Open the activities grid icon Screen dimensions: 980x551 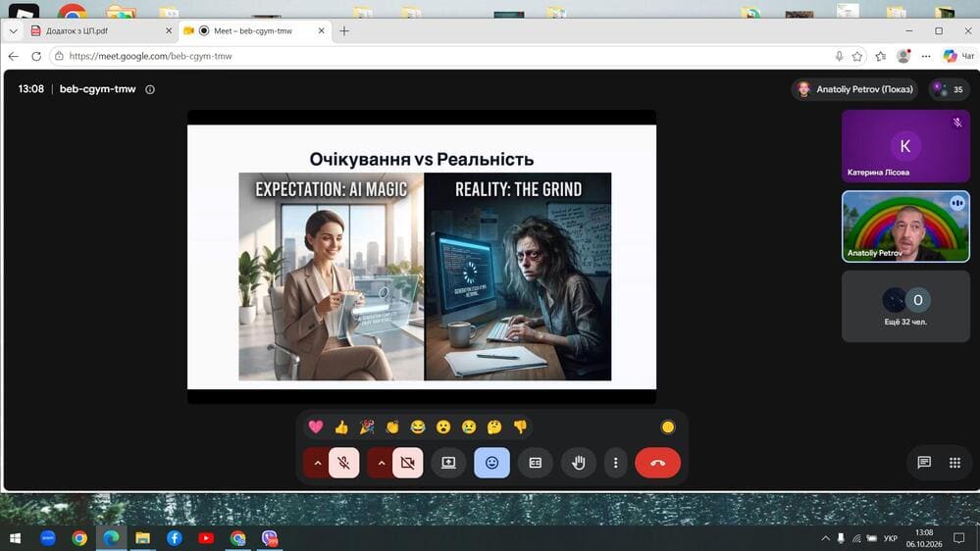pos(955,463)
